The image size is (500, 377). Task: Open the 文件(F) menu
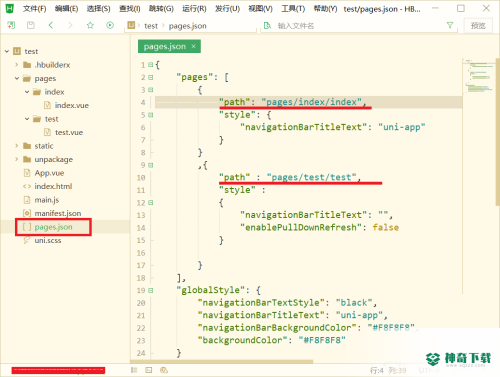[x=34, y=8]
